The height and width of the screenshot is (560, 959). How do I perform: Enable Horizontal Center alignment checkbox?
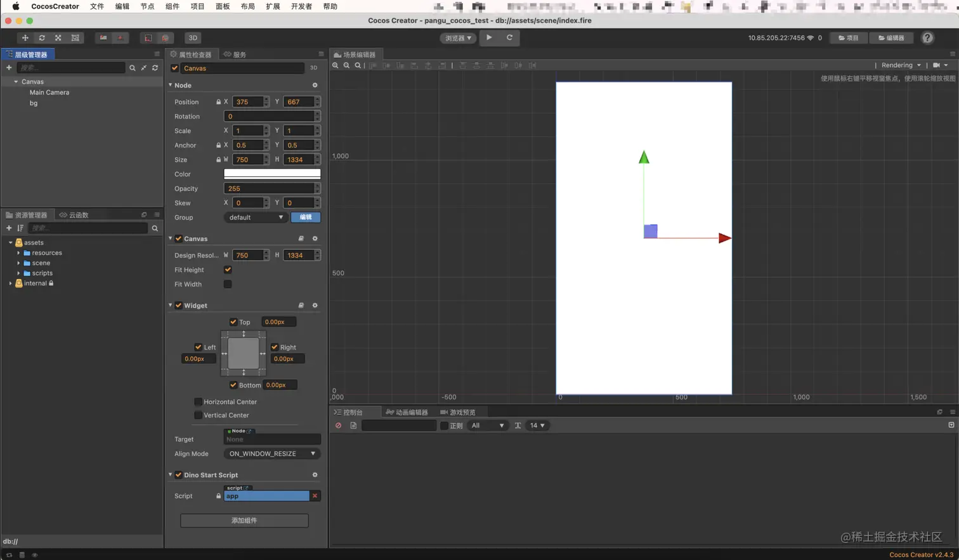click(x=198, y=401)
